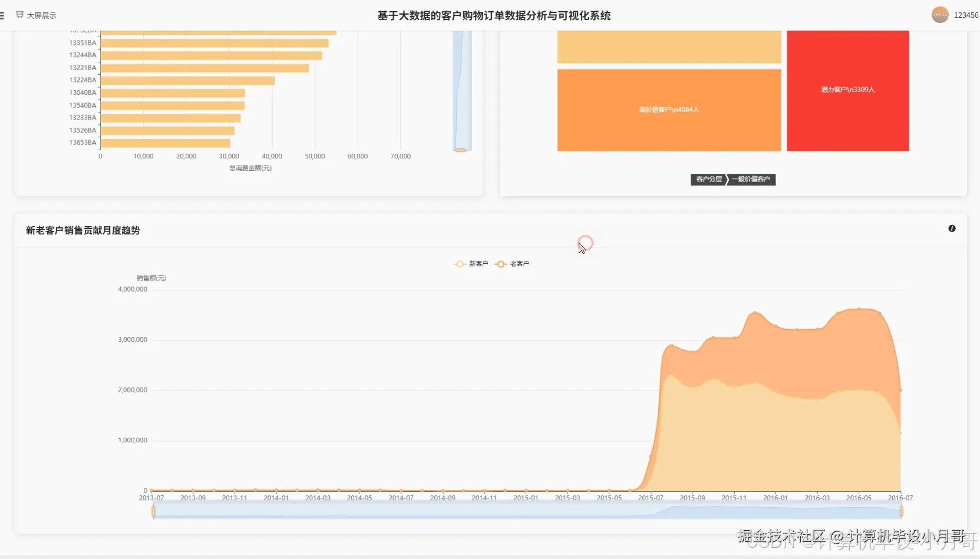Click the 一般价值客户 breadcrumb item

751,179
